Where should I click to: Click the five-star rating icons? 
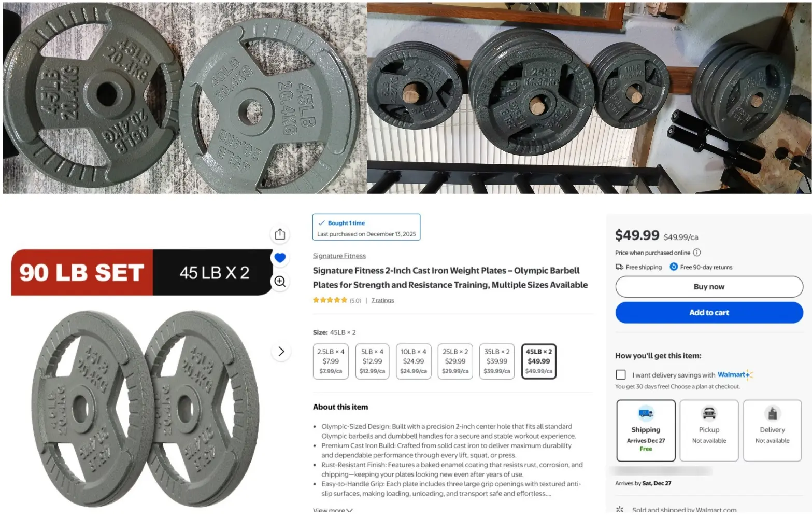pyautogui.click(x=330, y=300)
